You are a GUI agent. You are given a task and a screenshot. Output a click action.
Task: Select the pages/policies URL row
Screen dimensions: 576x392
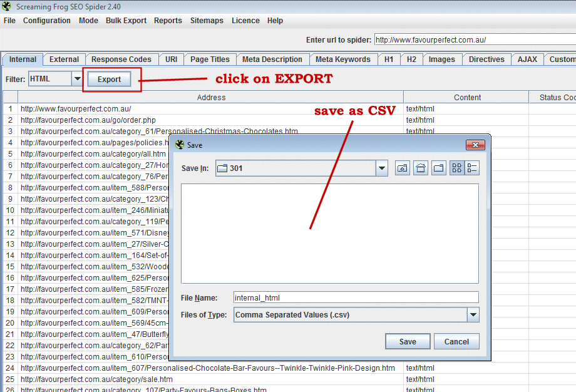pos(95,143)
